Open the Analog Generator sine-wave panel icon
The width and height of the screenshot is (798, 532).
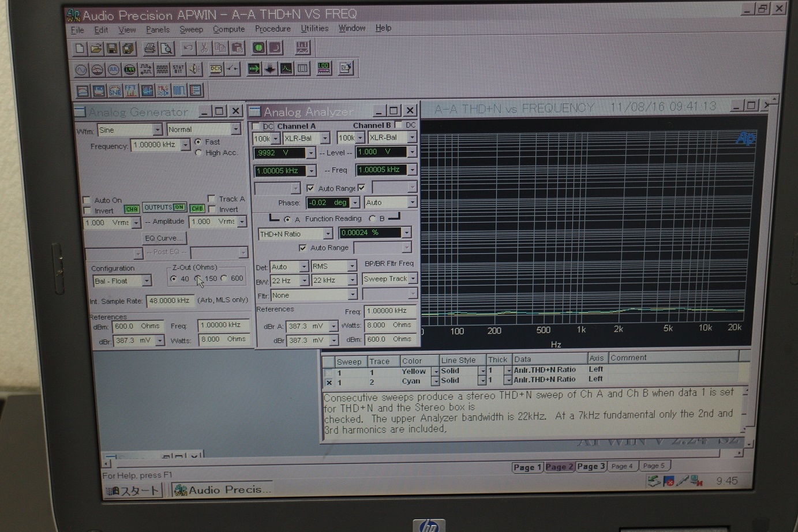click(81, 69)
